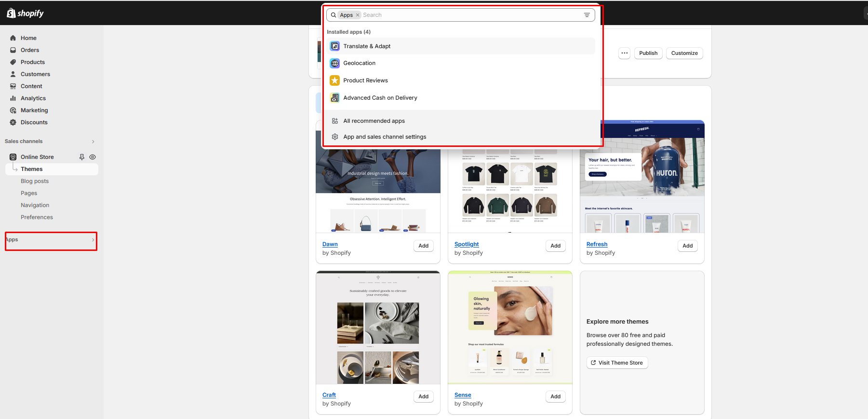
Task: Add the Sense theme
Action: pyautogui.click(x=556, y=396)
